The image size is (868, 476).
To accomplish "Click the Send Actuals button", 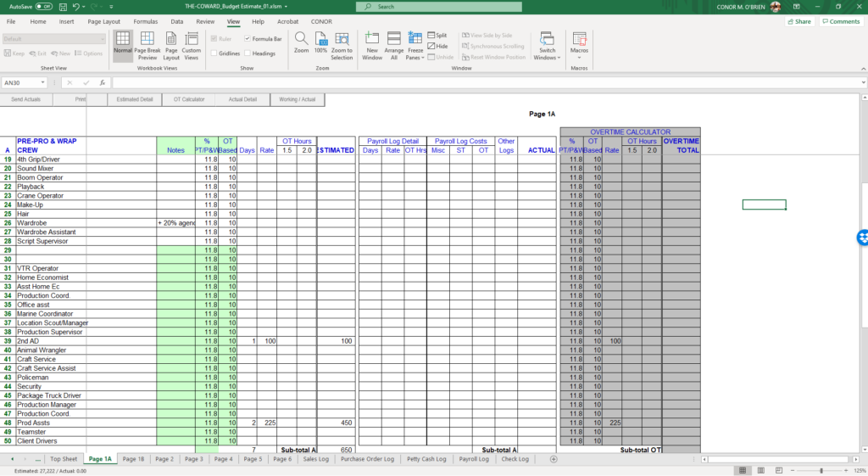I will tap(26, 100).
